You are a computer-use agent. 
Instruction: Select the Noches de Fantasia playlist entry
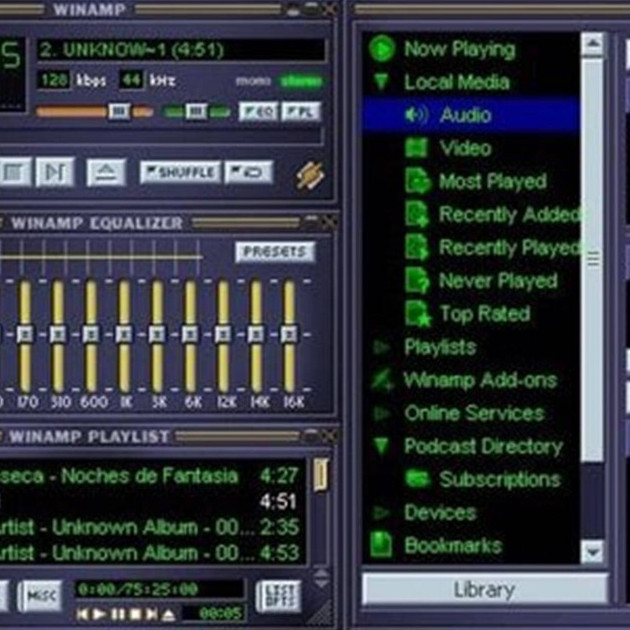tap(149, 476)
